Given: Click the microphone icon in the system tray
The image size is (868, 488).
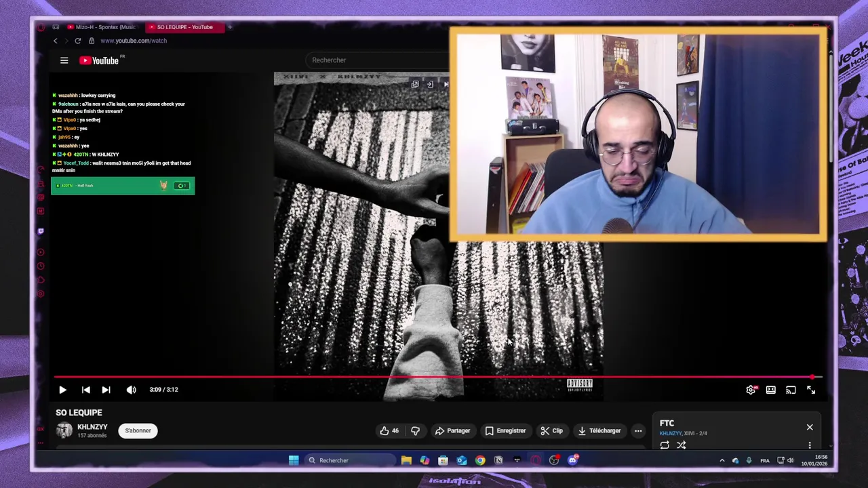Looking at the screenshot, I should (x=749, y=460).
